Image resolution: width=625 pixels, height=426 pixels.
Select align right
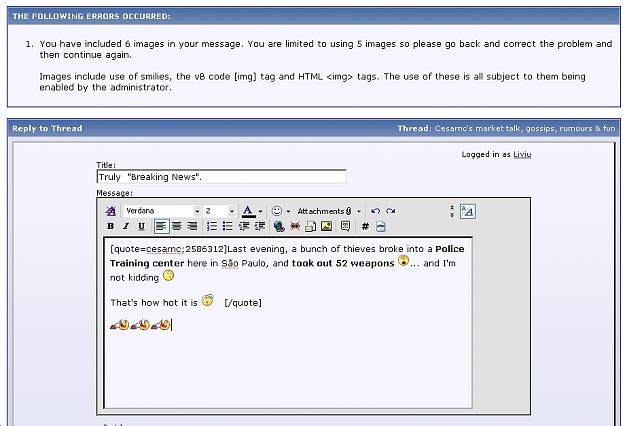[x=192, y=226]
